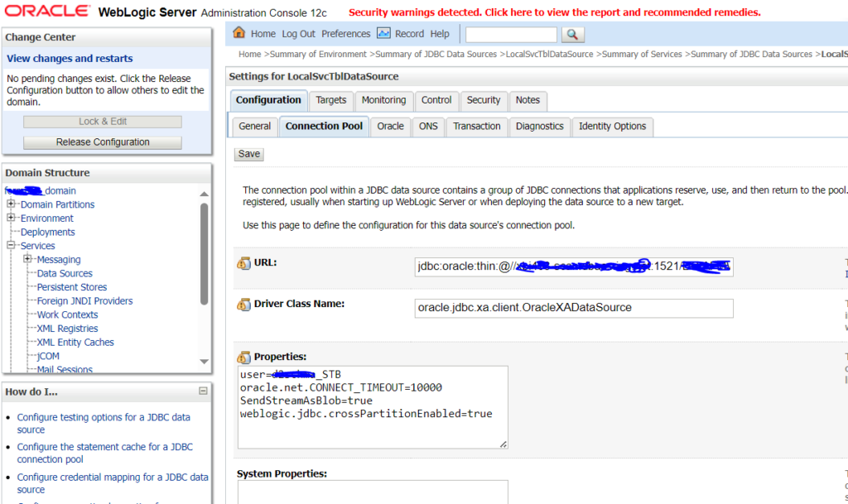Open Persistent Stores tree item

[x=72, y=287]
